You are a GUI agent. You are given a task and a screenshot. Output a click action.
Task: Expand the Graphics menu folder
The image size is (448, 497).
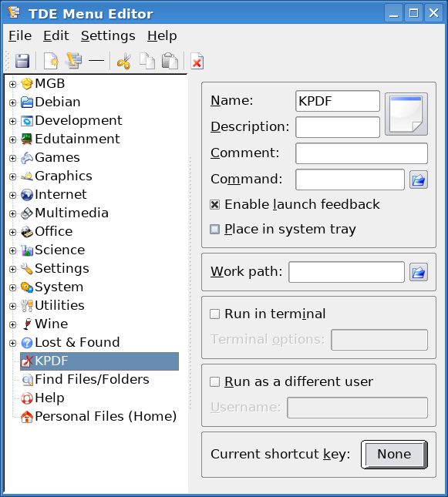click(12, 176)
